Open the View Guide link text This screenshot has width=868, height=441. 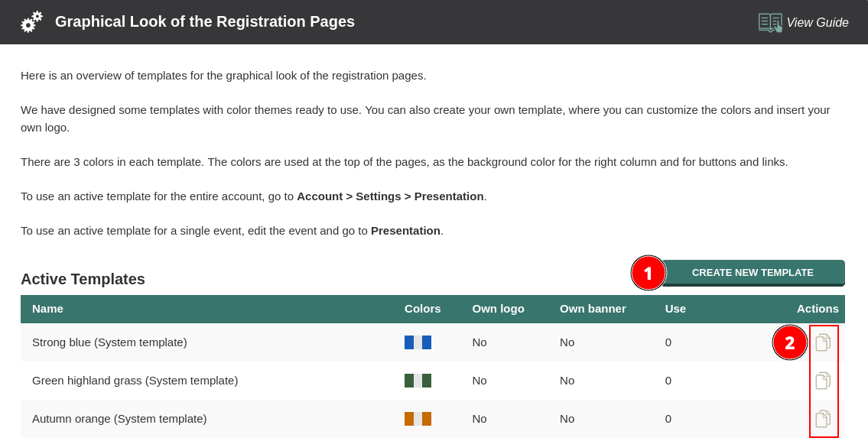pyautogui.click(x=817, y=23)
